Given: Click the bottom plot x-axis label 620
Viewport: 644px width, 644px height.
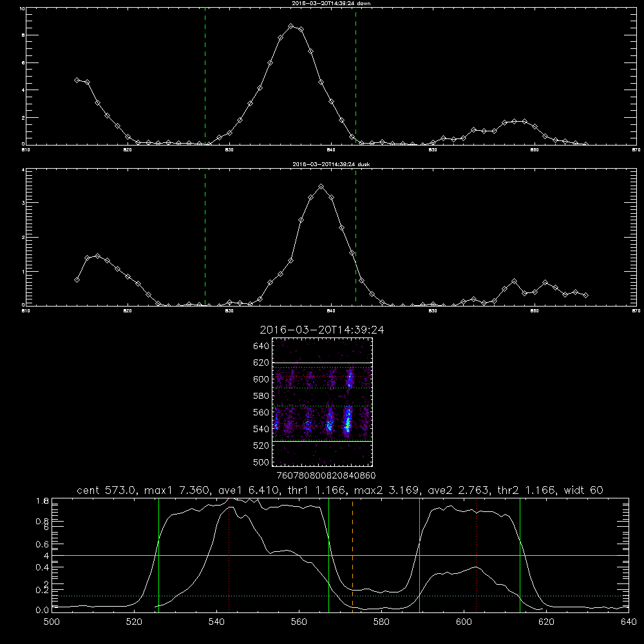Looking at the screenshot, I should tap(546, 621).
